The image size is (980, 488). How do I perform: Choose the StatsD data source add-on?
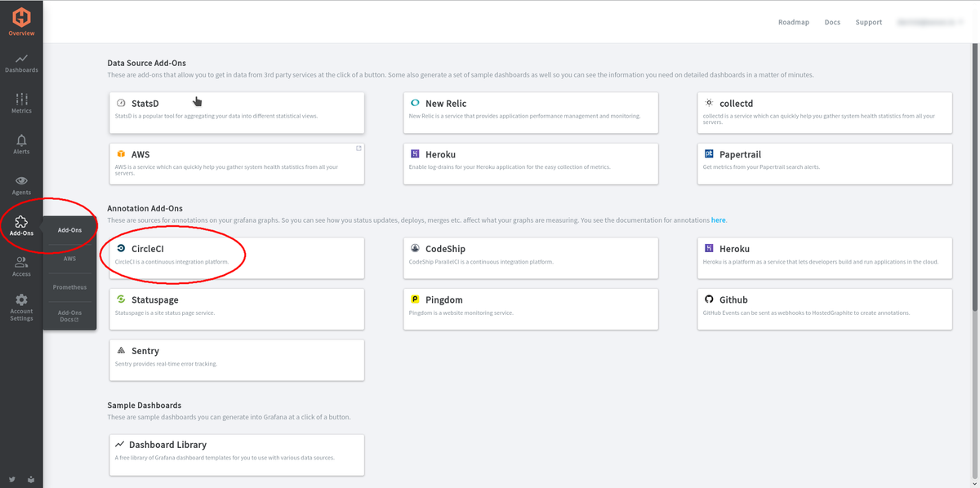[x=237, y=112]
